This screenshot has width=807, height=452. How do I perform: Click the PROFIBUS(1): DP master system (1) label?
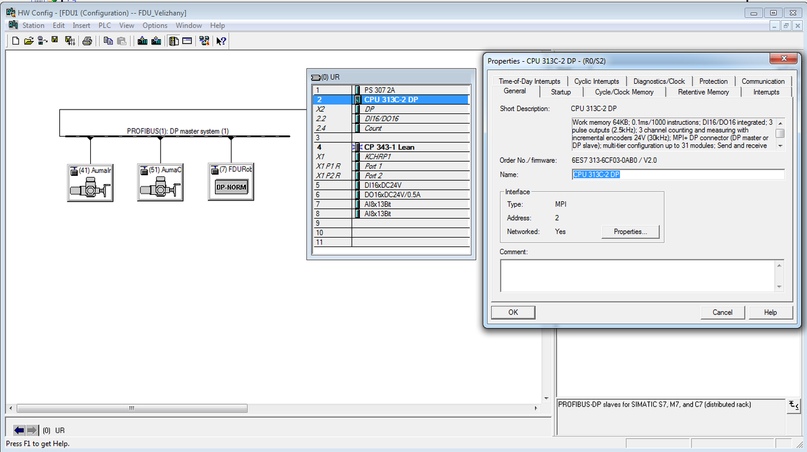[178, 131]
